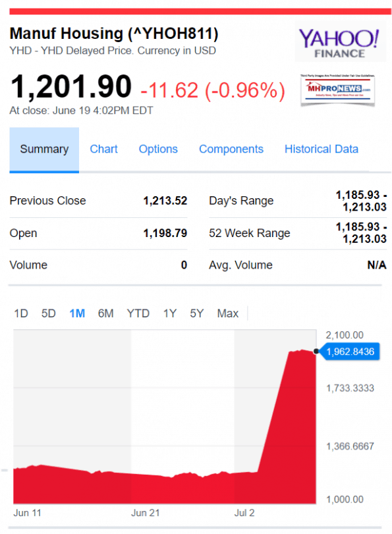Select the 6M chart range
392x534 pixels.
pos(105,313)
